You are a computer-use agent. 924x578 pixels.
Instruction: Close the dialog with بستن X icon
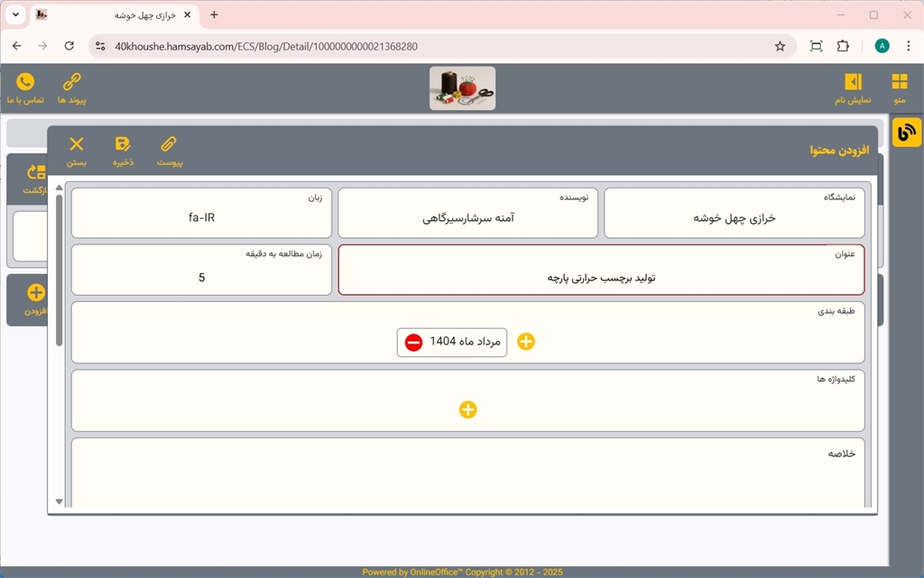tap(77, 144)
